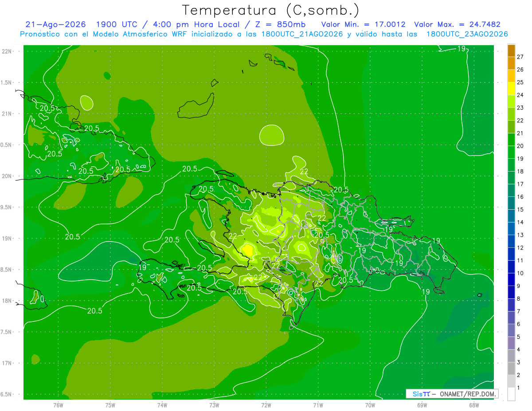Click "Valor Min. = 17.0012" text
The height and width of the screenshot is (411, 532).
(363, 24)
